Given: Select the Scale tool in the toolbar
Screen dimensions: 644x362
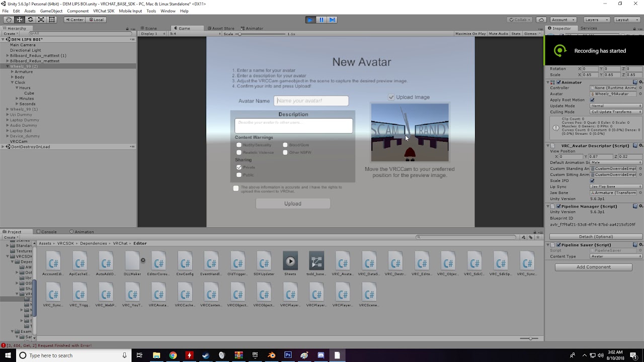Looking at the screenshot, I should coord(41,20).
